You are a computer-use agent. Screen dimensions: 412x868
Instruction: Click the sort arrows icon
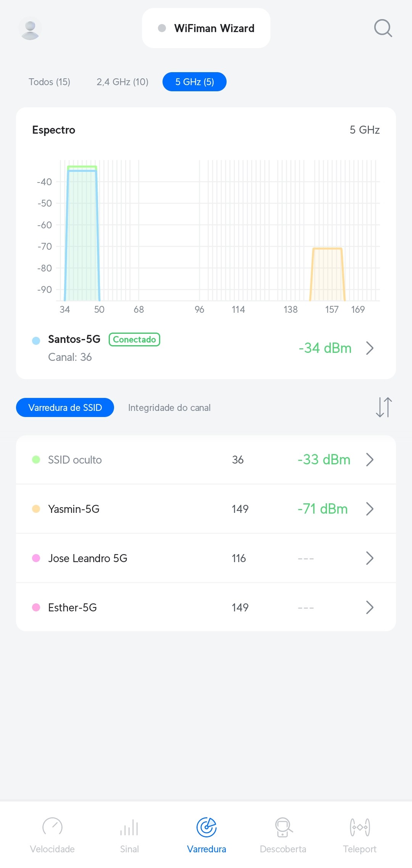point(383,407)
